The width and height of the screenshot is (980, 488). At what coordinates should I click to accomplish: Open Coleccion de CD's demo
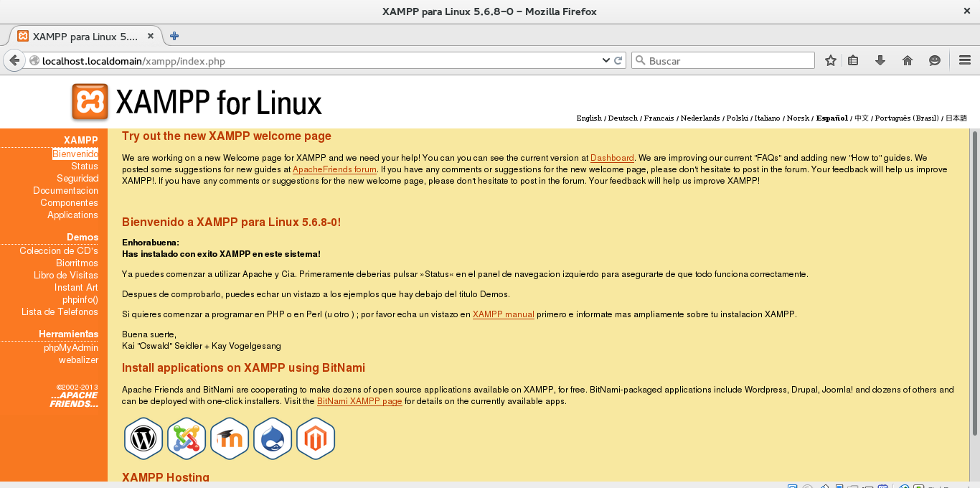[x=59, y=251]
